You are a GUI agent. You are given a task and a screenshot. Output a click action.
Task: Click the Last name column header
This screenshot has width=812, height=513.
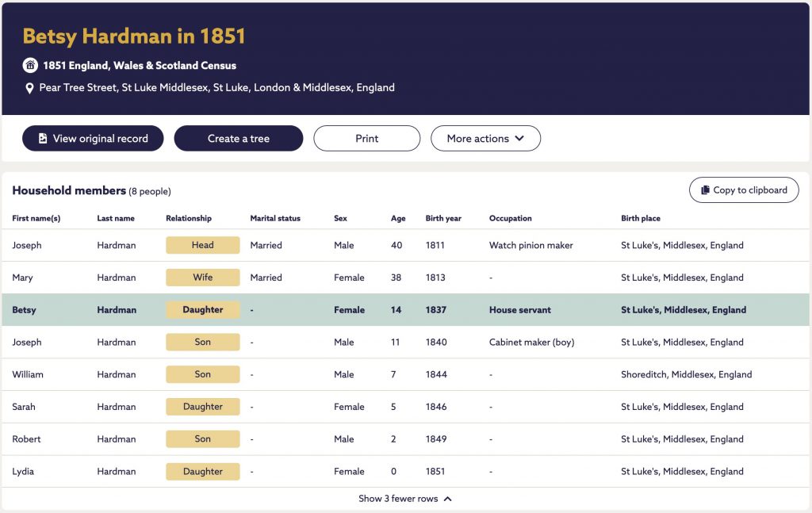[x=116, y=219]
